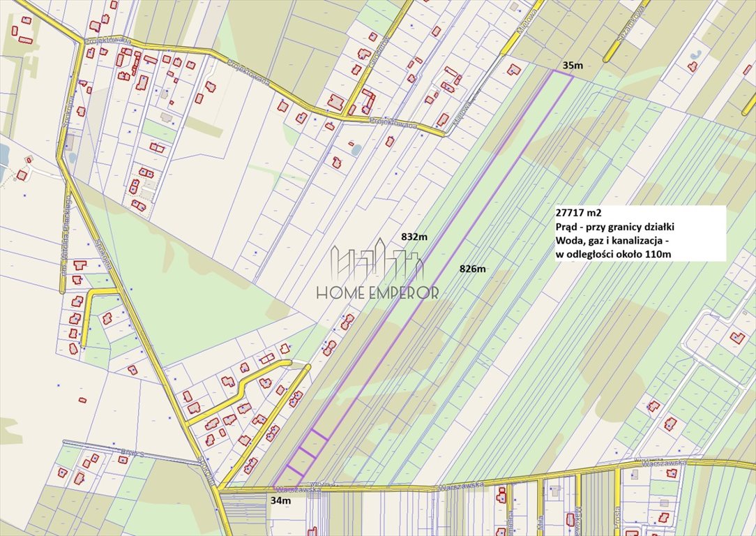Click the 34m width label near Warszawska
The width and height of the screenshot is (756, 536).
click(280, 500)
